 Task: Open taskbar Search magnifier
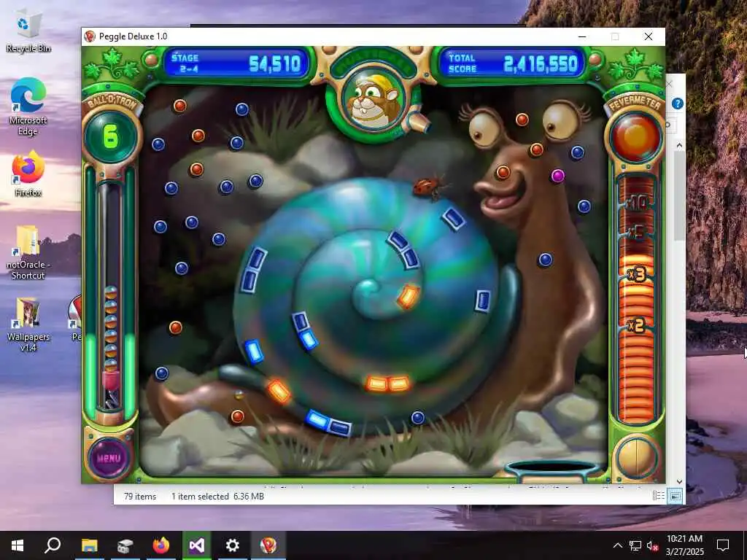pos(53,545)
